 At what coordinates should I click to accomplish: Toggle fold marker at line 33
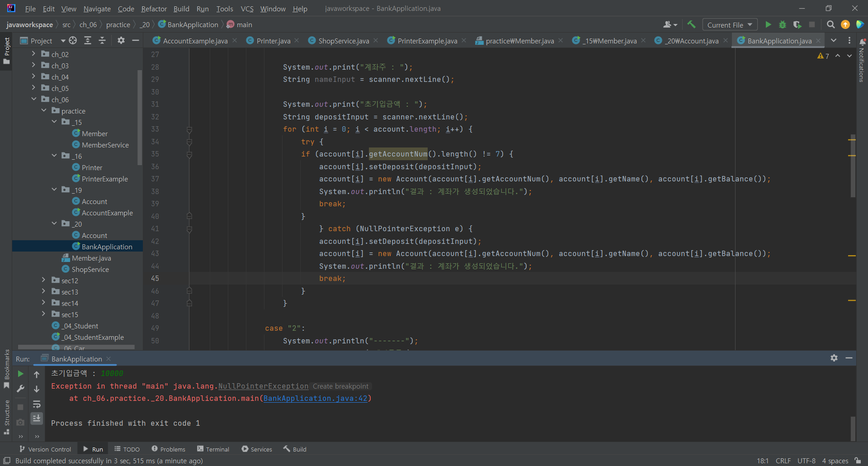click(189, 129)
